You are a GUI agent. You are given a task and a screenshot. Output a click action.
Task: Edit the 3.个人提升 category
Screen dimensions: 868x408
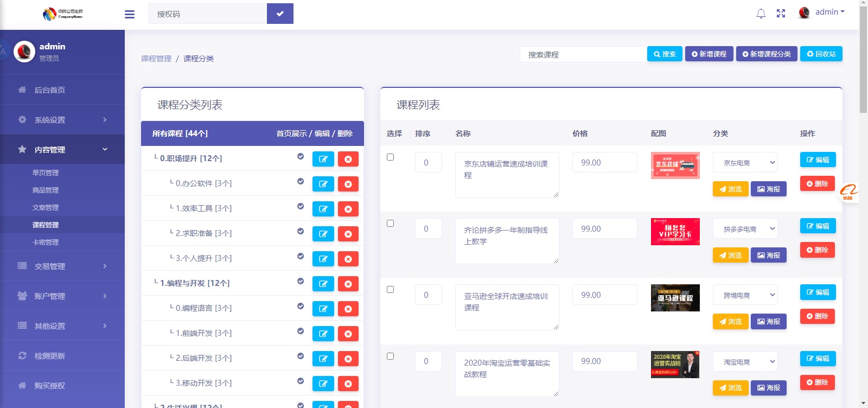point(323,259)
